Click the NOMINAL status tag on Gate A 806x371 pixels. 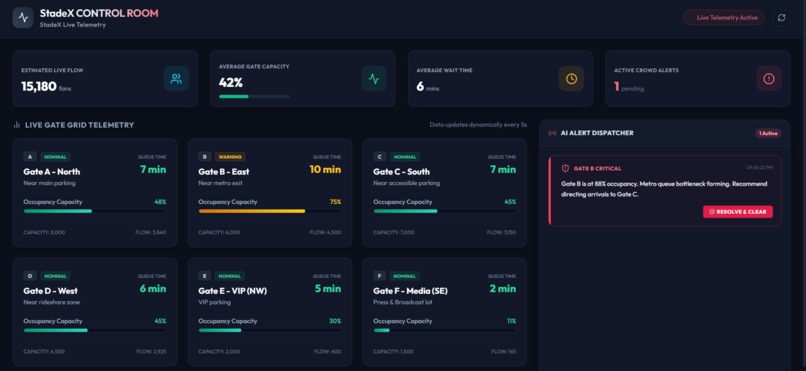click(x=55, y=157)
